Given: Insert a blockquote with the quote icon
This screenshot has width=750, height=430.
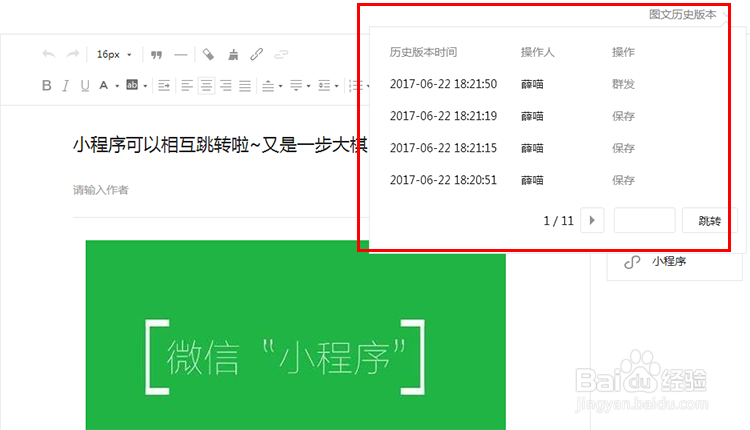Looking at the screenshot, I should pos(156,55).
